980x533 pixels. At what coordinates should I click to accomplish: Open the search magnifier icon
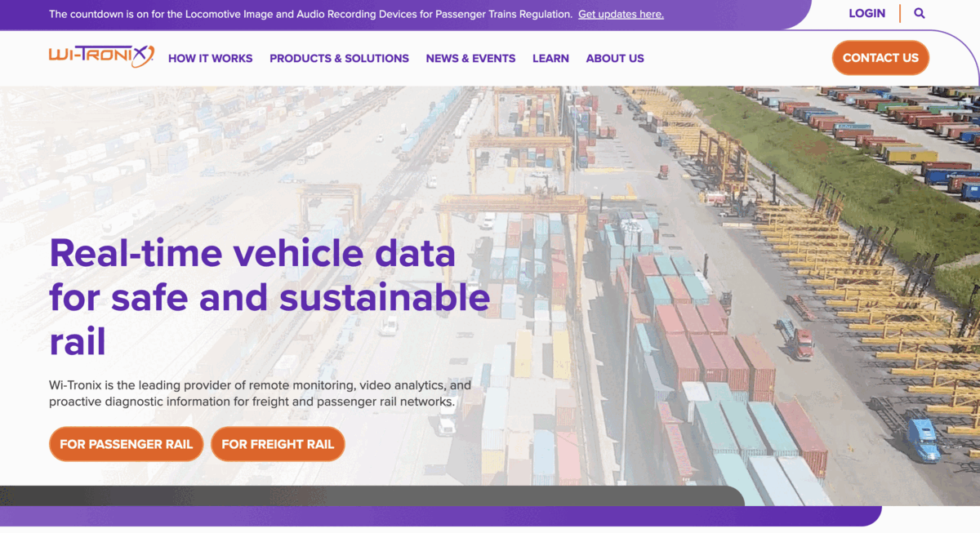tap(920, 13)
